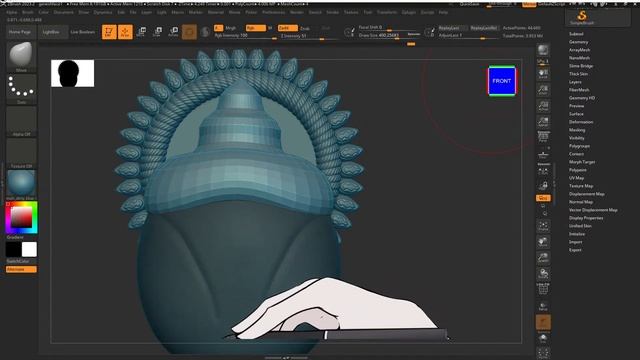Viewport: 640px width, 360px height.
Task: Pick a hue in the color picker square
Action: click(21, 218)
